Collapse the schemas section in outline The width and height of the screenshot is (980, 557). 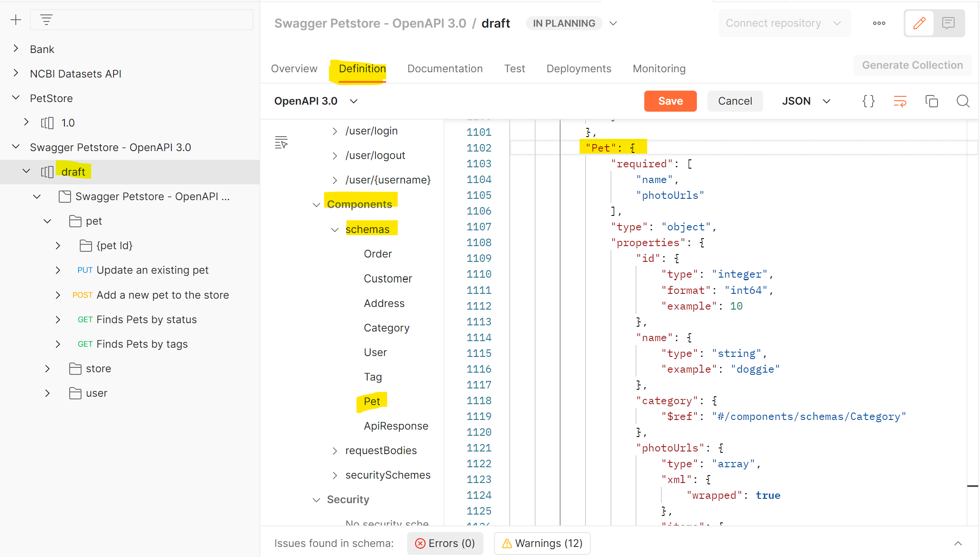pyautogui.click(x=335, y=229)
